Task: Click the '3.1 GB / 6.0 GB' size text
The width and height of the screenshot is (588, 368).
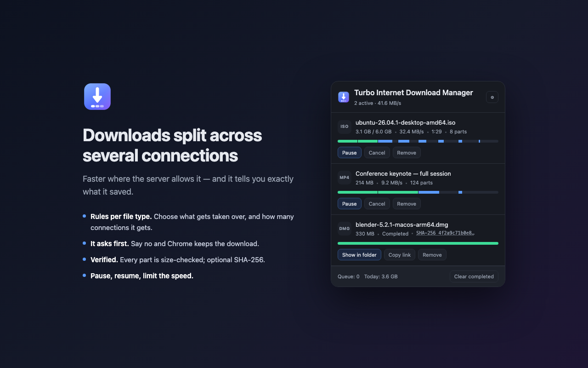Action: coord(373,132)
